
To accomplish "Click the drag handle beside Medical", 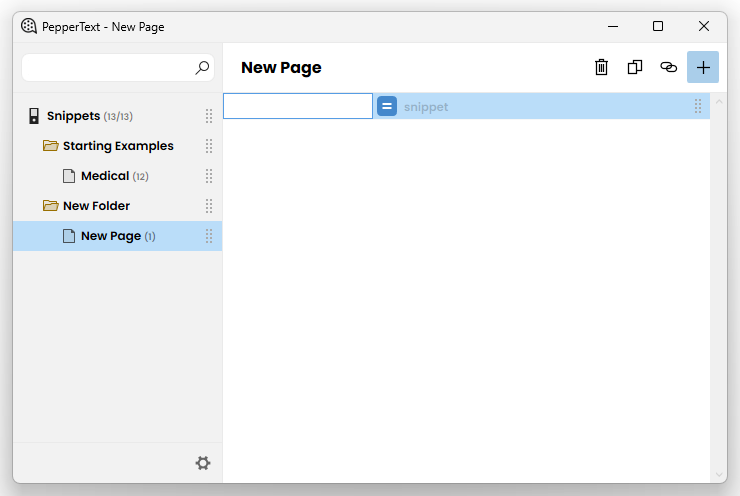I will [x=209, y=176].
